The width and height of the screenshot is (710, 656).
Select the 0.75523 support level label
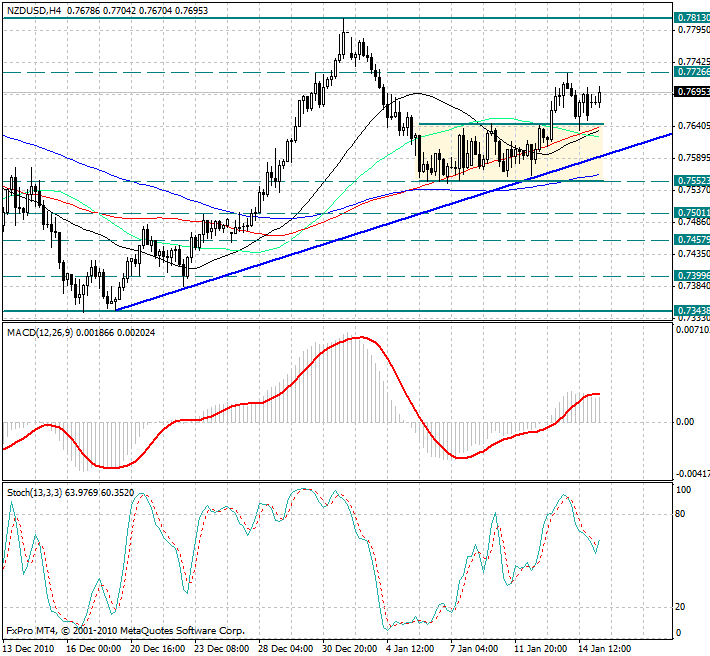pos(692,181)
